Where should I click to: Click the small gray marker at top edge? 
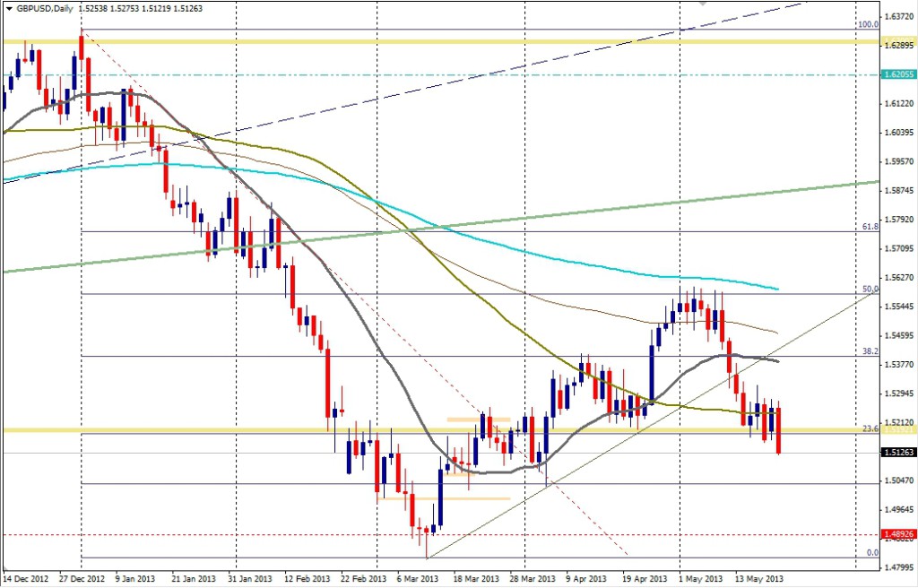point(701,3)
